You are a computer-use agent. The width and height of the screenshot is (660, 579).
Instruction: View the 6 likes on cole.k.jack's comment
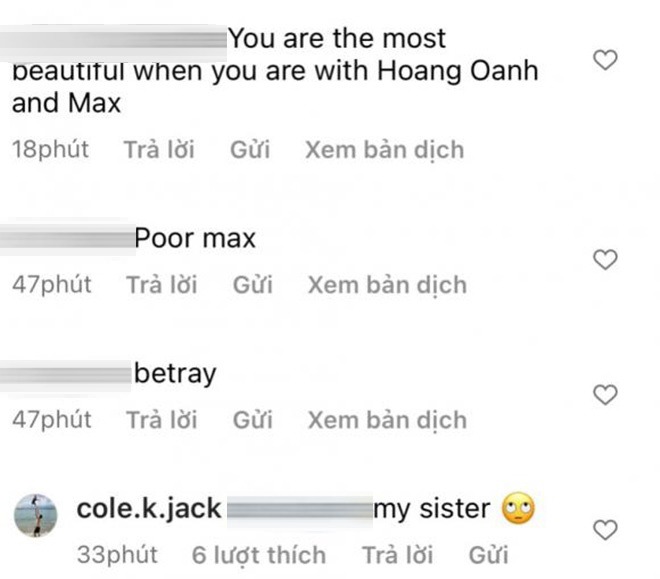point(258,554)
